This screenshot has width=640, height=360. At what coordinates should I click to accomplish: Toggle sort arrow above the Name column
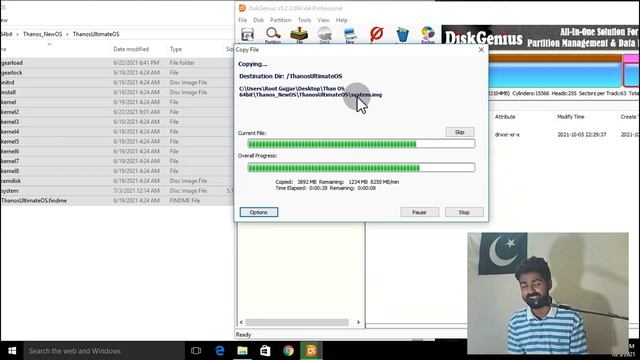coord(49,44)
